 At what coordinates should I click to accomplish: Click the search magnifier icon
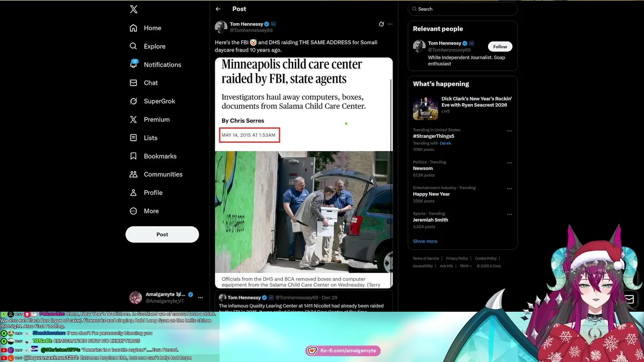[415, 9]
